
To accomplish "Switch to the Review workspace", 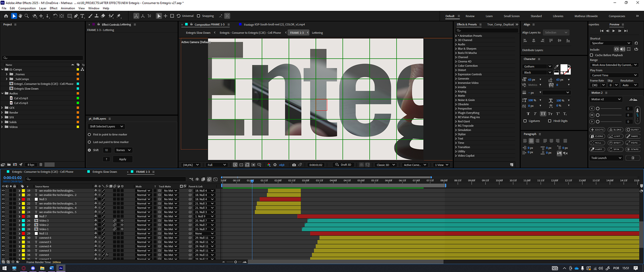I will (470, 16).
